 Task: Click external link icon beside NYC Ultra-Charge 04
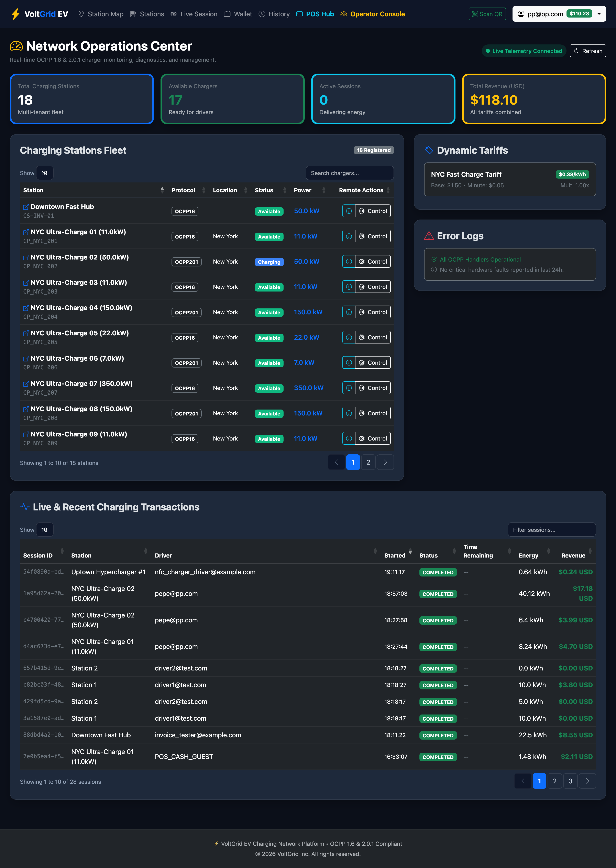click(x=26, y=308)
